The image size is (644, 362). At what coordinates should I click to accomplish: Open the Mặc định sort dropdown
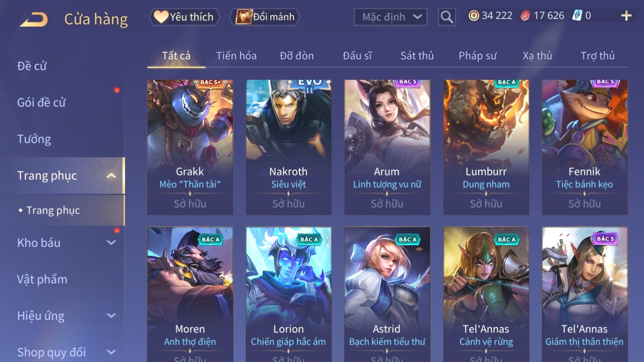point(391,17)
